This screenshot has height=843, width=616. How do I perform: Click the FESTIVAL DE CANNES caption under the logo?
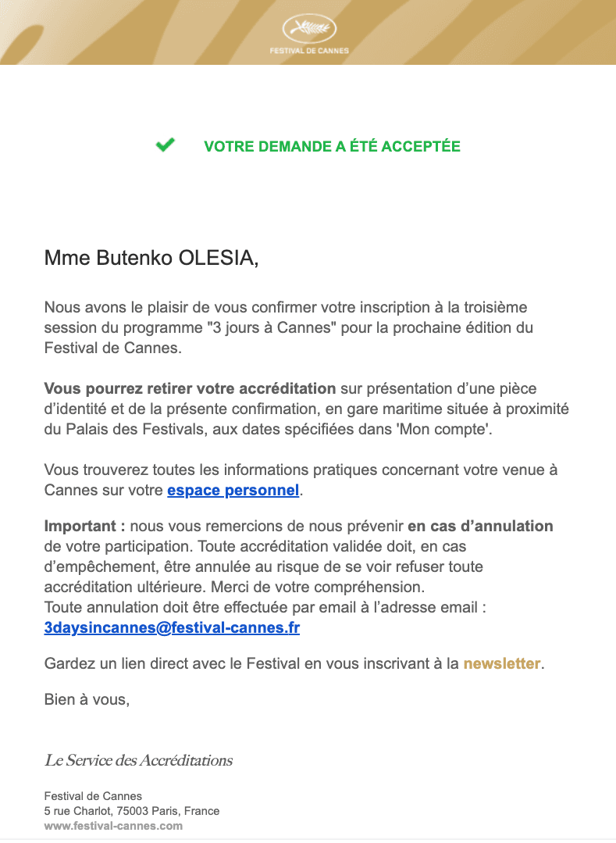309,51
